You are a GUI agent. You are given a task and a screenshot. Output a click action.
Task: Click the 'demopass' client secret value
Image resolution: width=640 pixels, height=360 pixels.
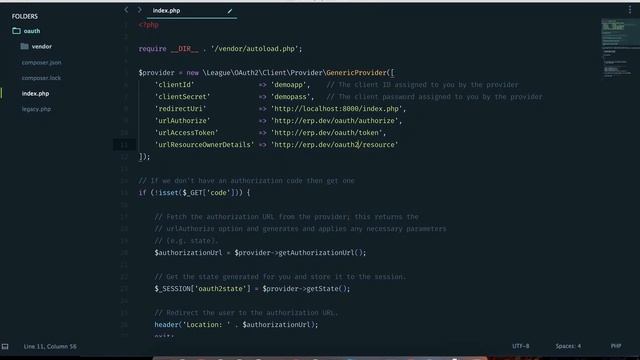(x=291, y=97)
